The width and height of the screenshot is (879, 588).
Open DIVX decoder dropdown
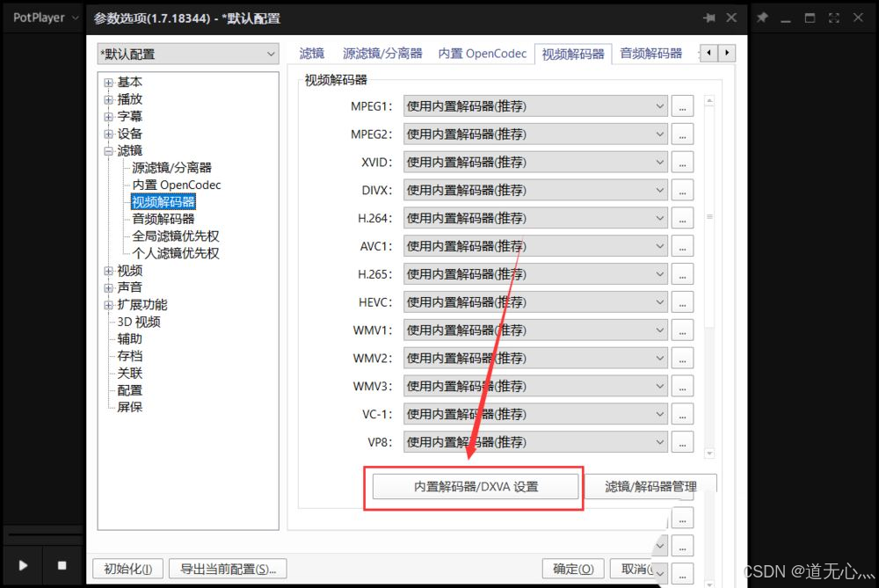click(535, 190)
